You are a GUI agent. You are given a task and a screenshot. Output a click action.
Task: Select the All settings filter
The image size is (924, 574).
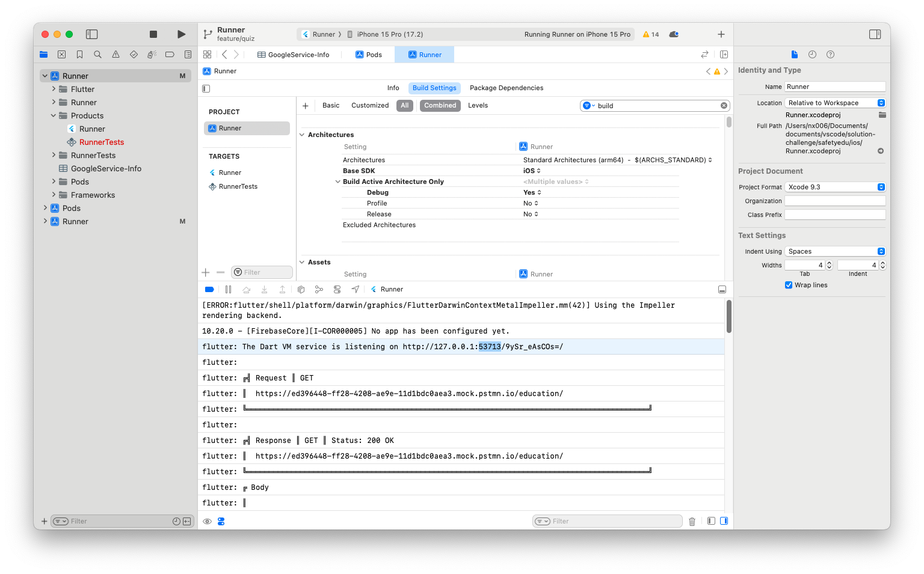pyautogui.click(x=405, y=105)
